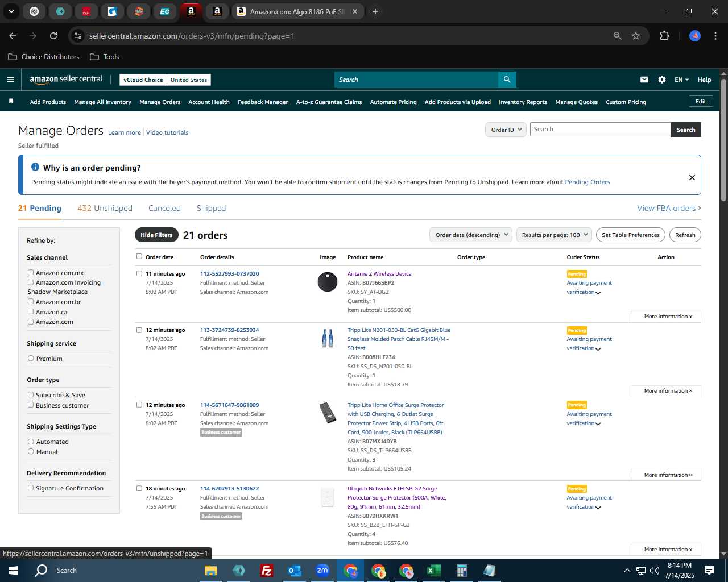Open the Windows notification center icon
The height and width of the screenshot is (582, 728).
709,571
